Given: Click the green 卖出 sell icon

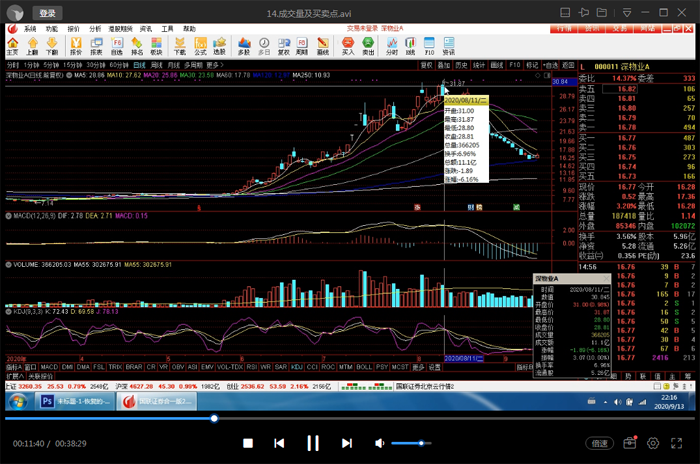Looking at the screenshot, I should click(x=368, y=46).
